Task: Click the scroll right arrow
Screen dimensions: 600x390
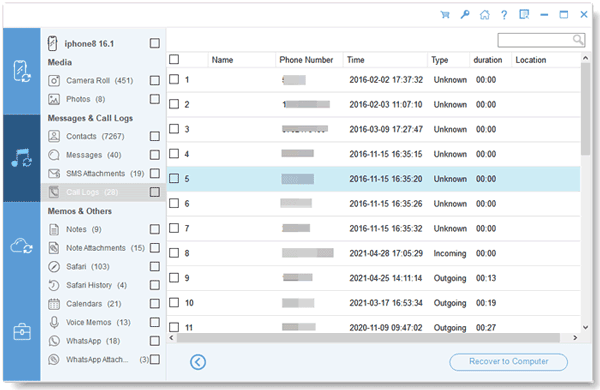Action: pyautogui.click(x=575, y=338)
